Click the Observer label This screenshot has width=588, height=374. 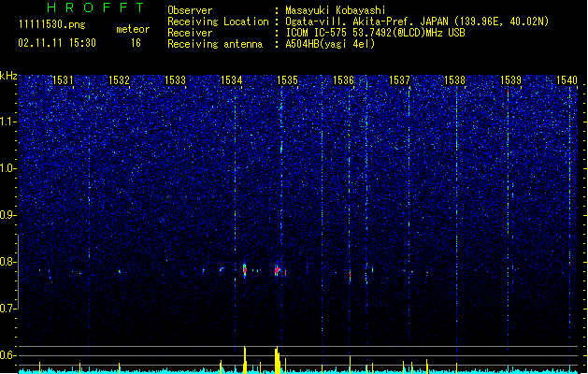(x=190, y=10)
